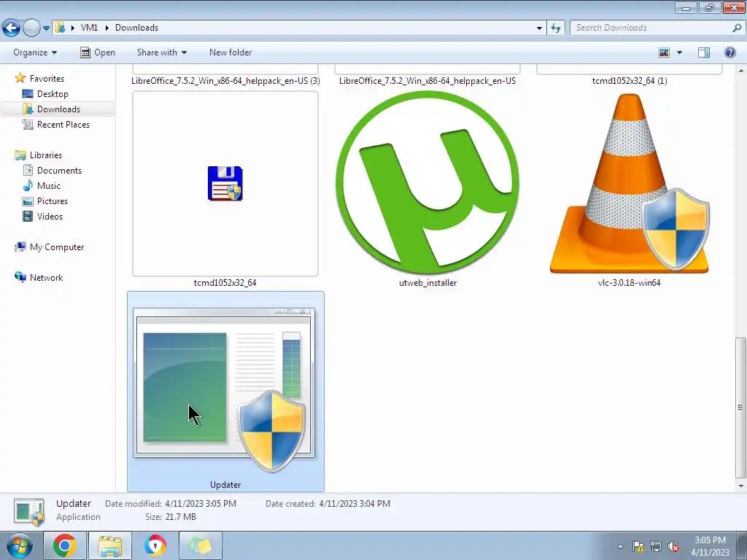Select Downloads in the navigation pane

pyautogui.click(x=58, y=109)
